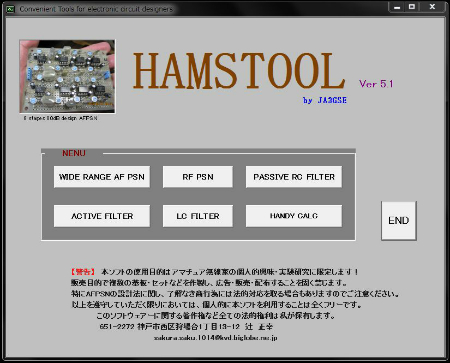Maximize the HAMSTOOL window
450x363 pixels.
412,7
